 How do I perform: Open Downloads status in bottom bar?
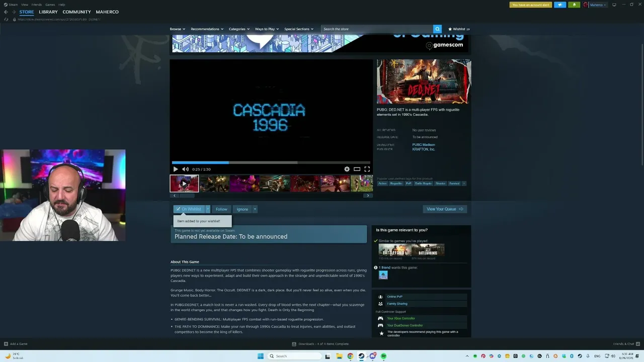tap(320, 344)
